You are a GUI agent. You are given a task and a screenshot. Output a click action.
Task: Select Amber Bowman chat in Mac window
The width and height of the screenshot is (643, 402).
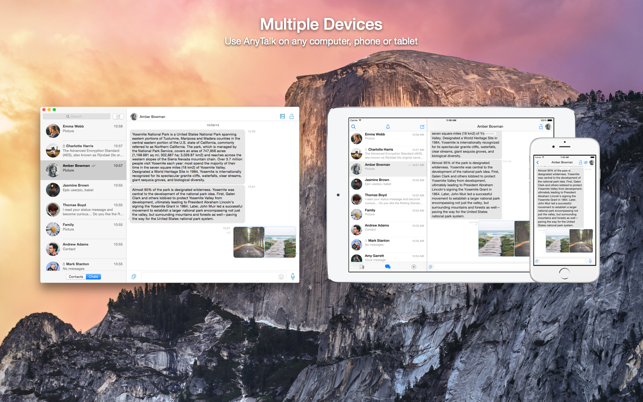[x=84, y=170]
